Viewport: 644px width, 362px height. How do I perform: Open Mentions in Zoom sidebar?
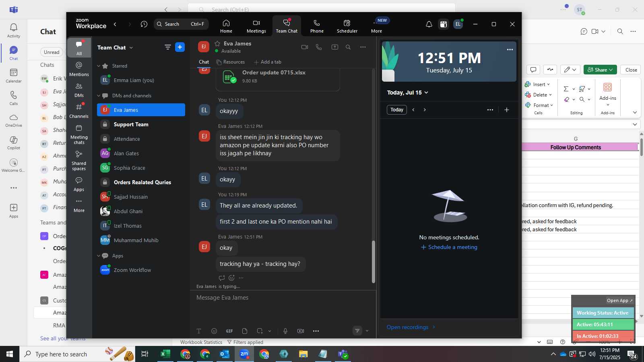pos(79,69)
